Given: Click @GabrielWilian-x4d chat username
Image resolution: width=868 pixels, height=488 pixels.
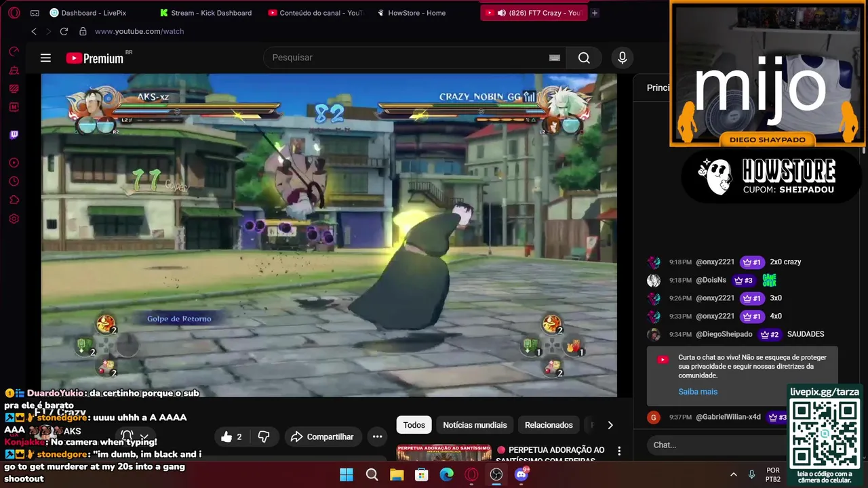Looking at the screenshot, I should pos(728,418).
